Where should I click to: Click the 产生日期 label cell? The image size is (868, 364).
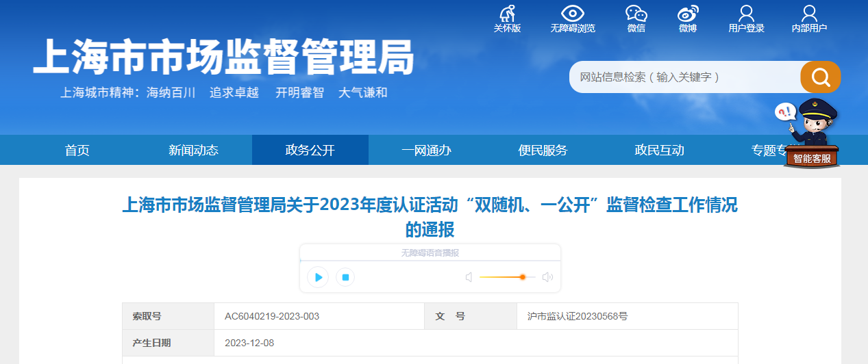[x=168, y=343]
